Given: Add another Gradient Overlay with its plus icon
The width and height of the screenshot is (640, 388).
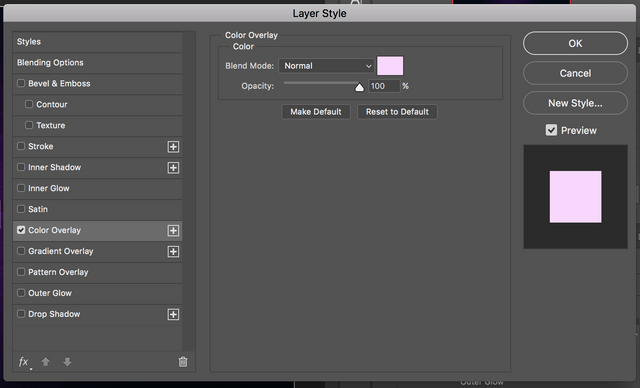Looking at the screenshot, I should (173, 251).
